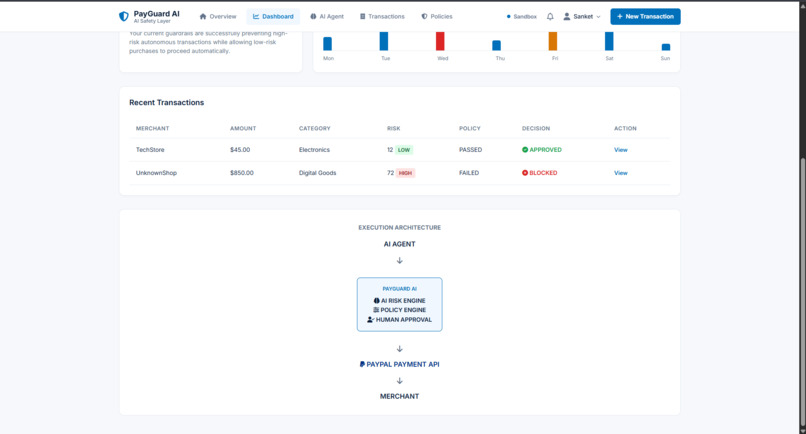Open the Overview tab
This screenshot has width=806, height=434.
click(218, 16)
